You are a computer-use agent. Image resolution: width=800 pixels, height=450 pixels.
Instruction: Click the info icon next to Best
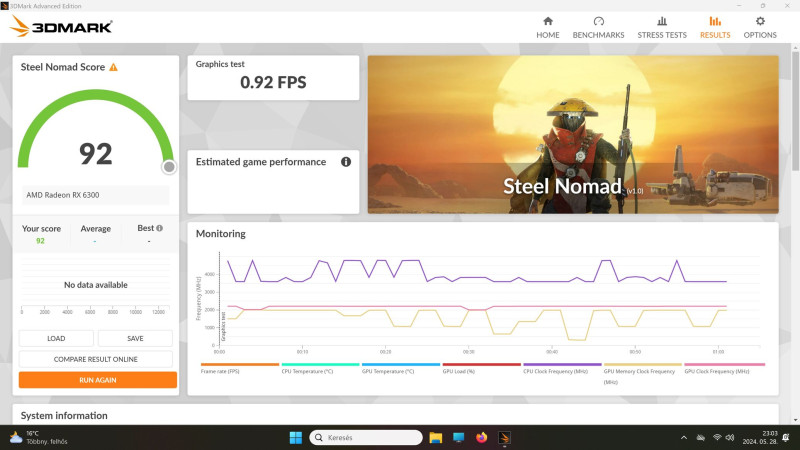[160, 228]
